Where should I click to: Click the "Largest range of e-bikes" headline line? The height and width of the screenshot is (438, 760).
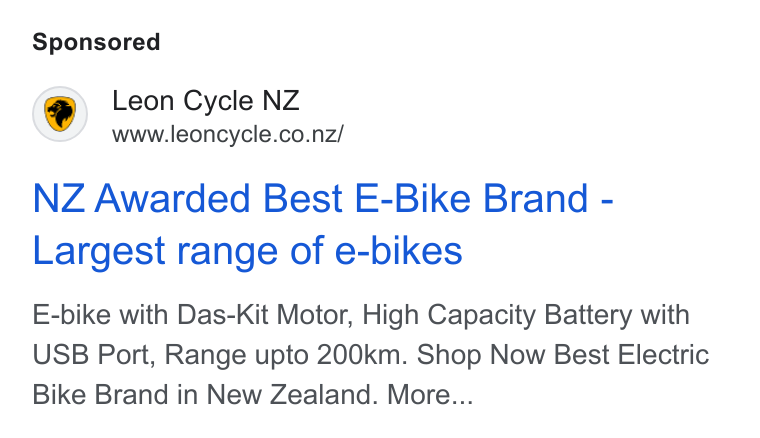[x=247, y=251]
